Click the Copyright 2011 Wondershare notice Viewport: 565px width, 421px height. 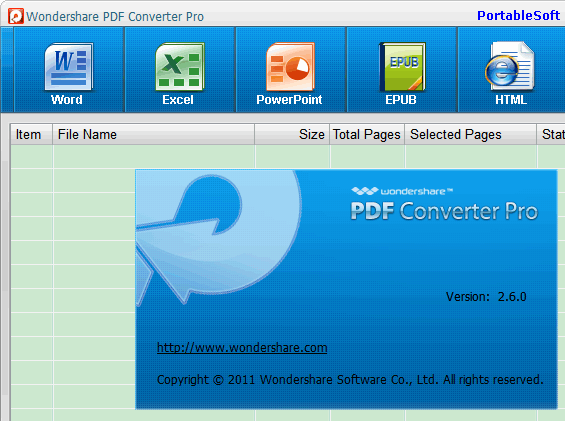[350, 380]
